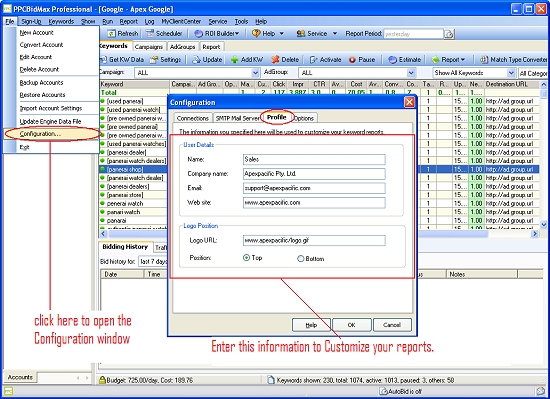Click the Activate keyword icon
Screen dimensions: 550x399
[x=314, y=60]
